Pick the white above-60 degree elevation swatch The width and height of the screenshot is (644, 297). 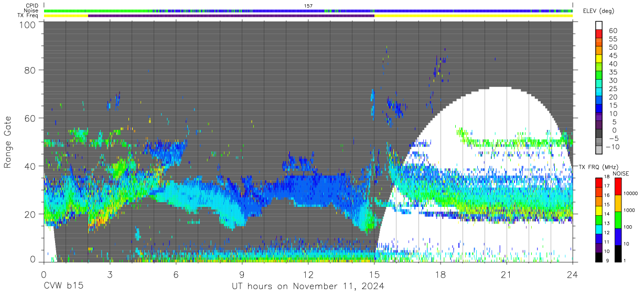point(599,26)
